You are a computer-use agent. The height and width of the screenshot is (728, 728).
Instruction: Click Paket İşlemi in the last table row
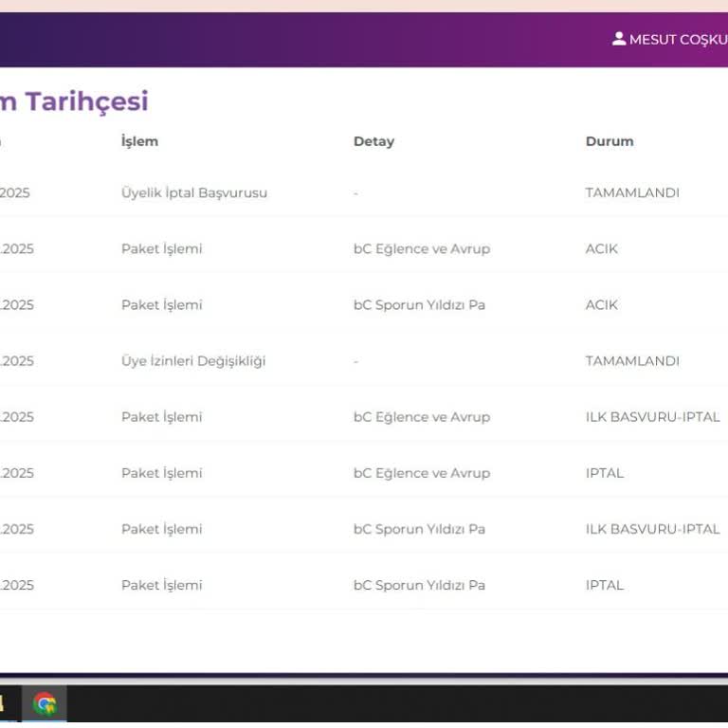[161, 585]
